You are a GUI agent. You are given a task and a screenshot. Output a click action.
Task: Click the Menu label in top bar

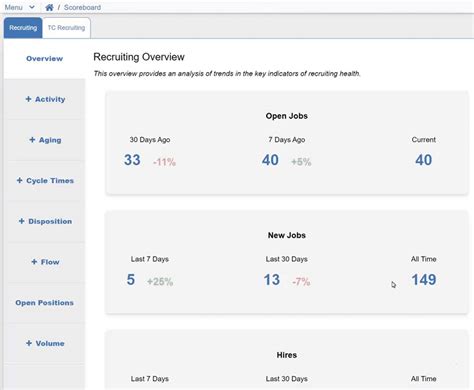13,7
